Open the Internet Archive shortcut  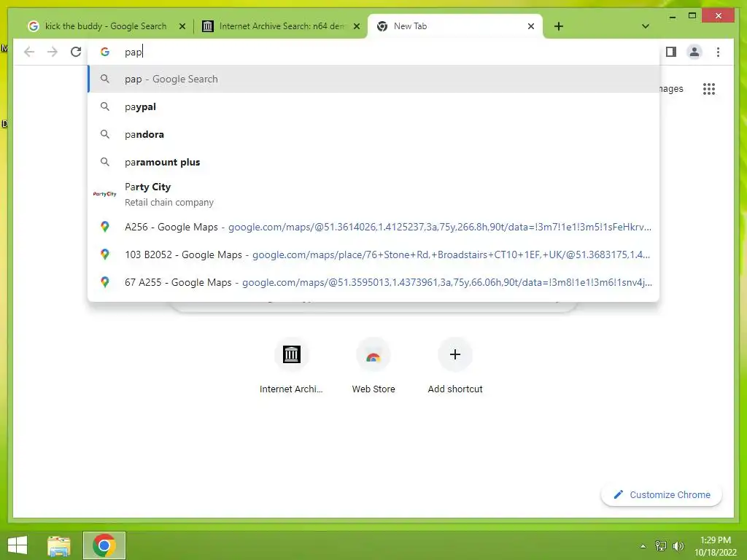(x=291, y=366)
